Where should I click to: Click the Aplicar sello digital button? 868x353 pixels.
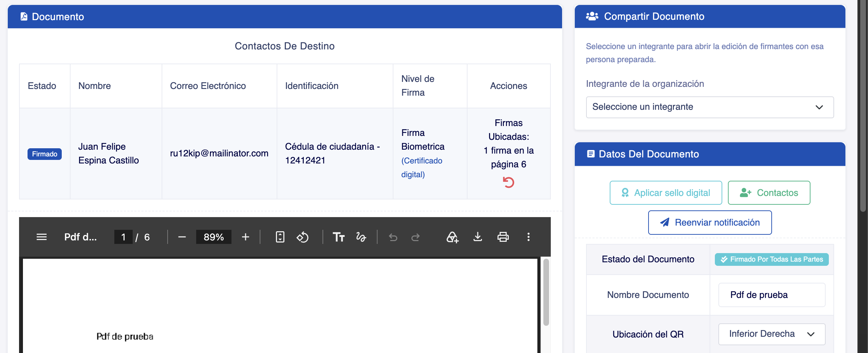(x=666, y=193)
